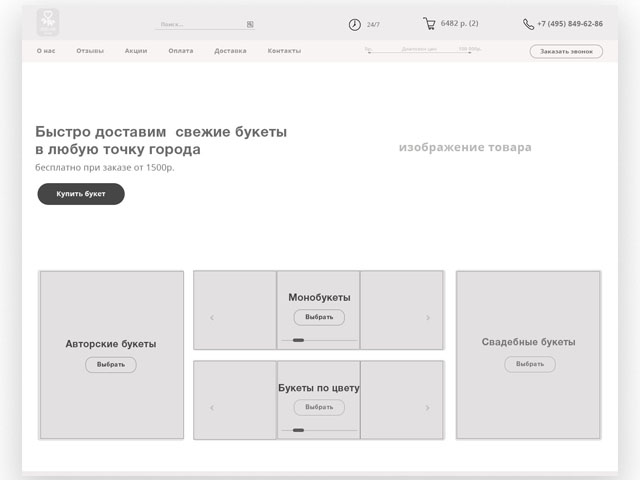Click Выбрать under Букеты по цвету

(x=319, y=407)
